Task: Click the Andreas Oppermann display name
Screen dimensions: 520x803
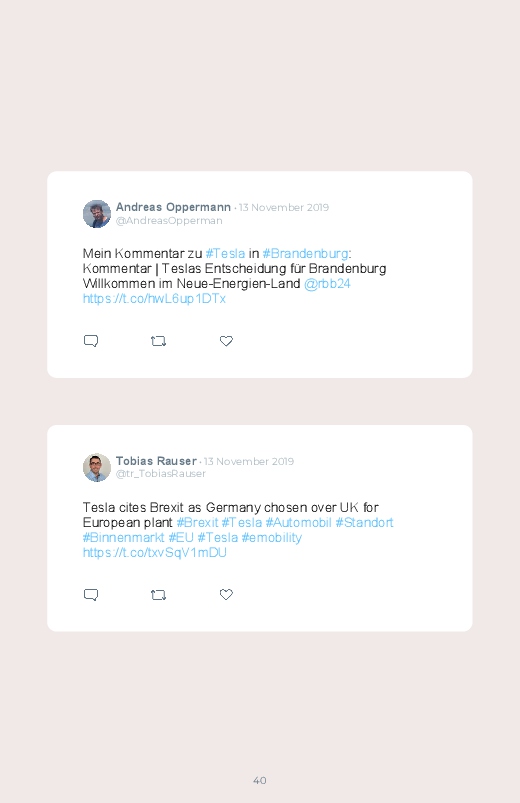Action: coord(173,207)
